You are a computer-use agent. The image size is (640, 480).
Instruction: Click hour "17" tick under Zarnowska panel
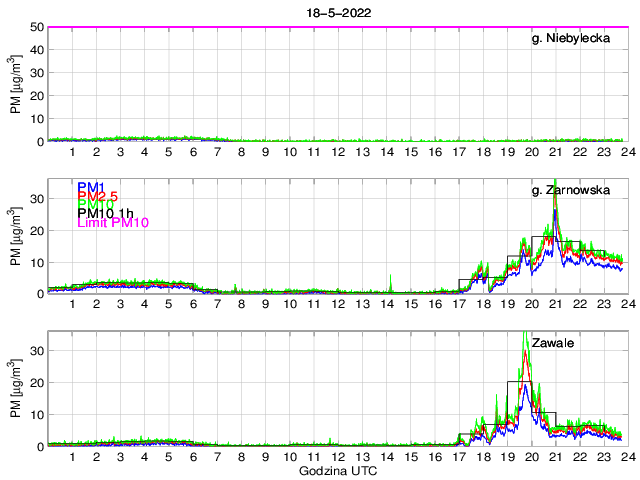click(x=459, y=304)
